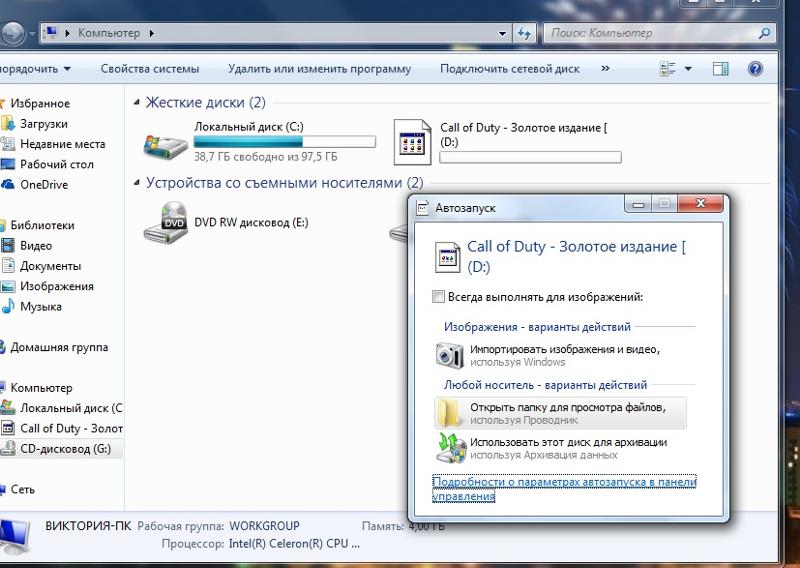800x568 pixels.
Task: Click the drive icon in Автозапуск header
Action: click(447, 257)
